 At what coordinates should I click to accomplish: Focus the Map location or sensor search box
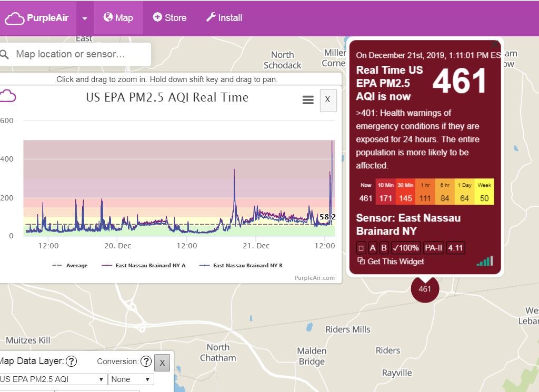[75, 54]
